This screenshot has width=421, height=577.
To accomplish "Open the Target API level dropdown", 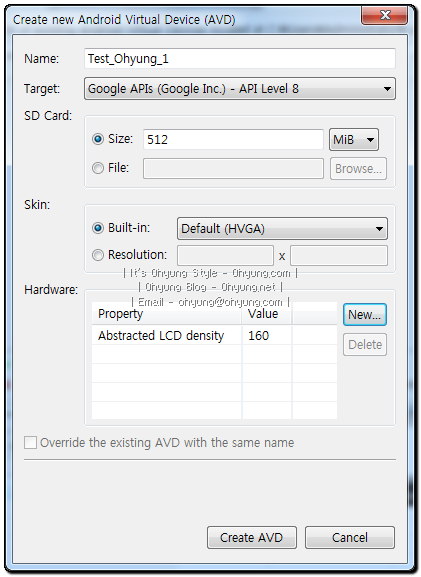I will 240,89.
